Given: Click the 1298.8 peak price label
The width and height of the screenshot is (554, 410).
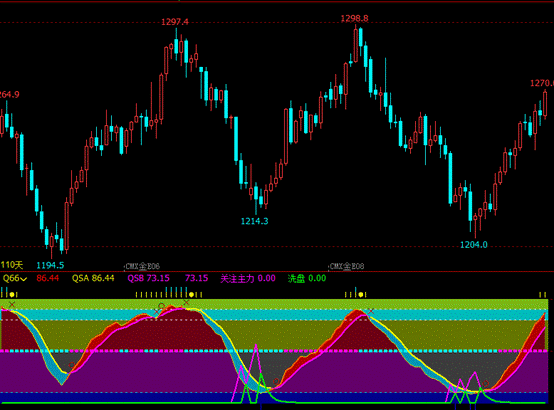Looking at the screenshot, I should 354,18.
